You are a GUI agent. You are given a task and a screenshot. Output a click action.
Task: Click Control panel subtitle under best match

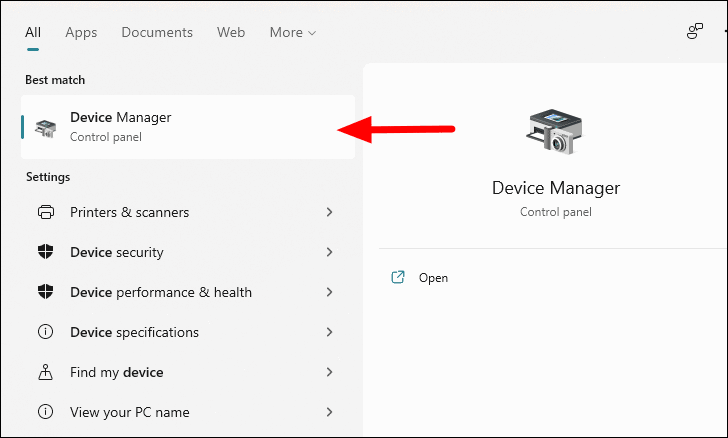pos(106,137)
